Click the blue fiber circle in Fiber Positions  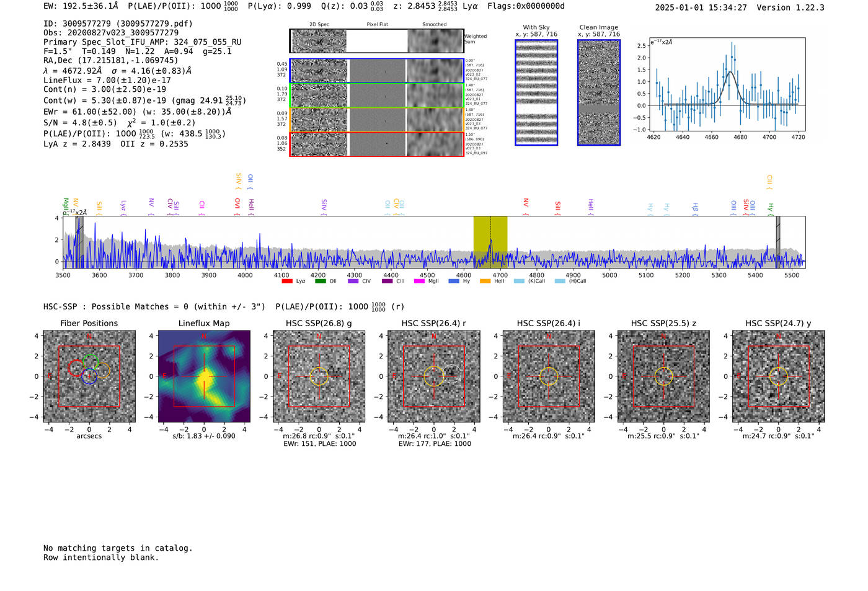[x=89, y=376]
